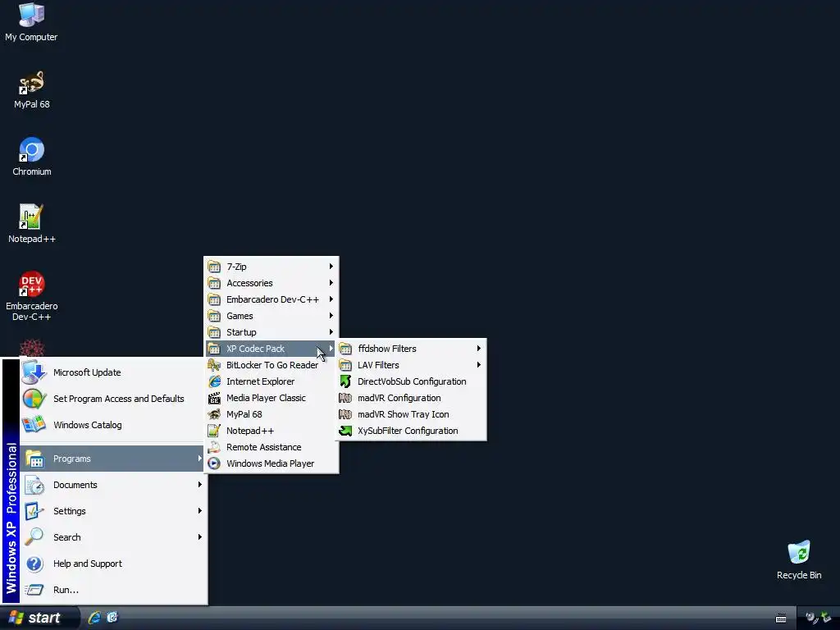The height and width of the screenshot is (630, 840).
Task: Click Windows Media Player icon
Action: pyautogui.click(x=214, y=463)
